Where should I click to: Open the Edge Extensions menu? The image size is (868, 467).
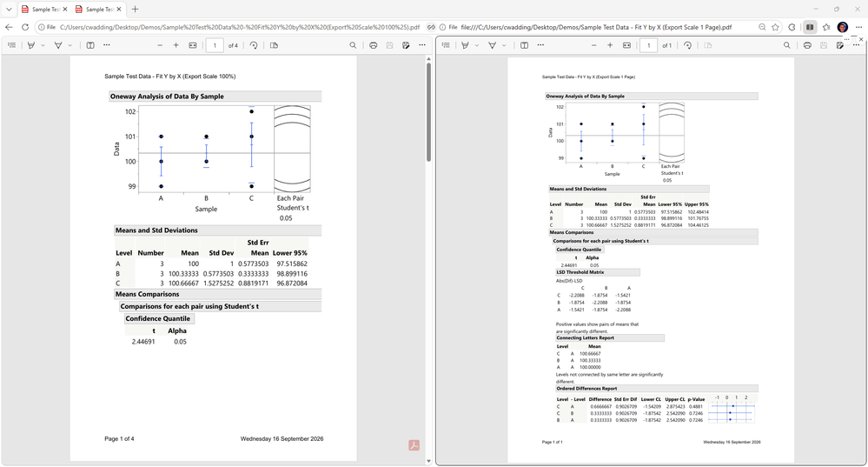(792, 27)
